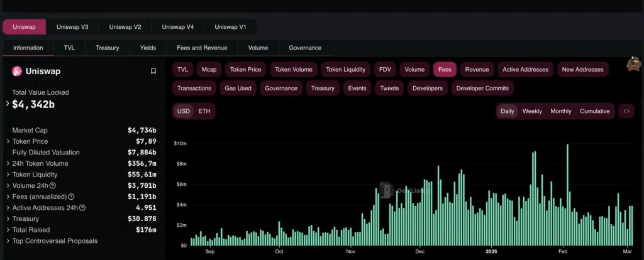Expand the Total Value Locked breakdown
Screen dimensions: 644x260
tap(8, 104)
